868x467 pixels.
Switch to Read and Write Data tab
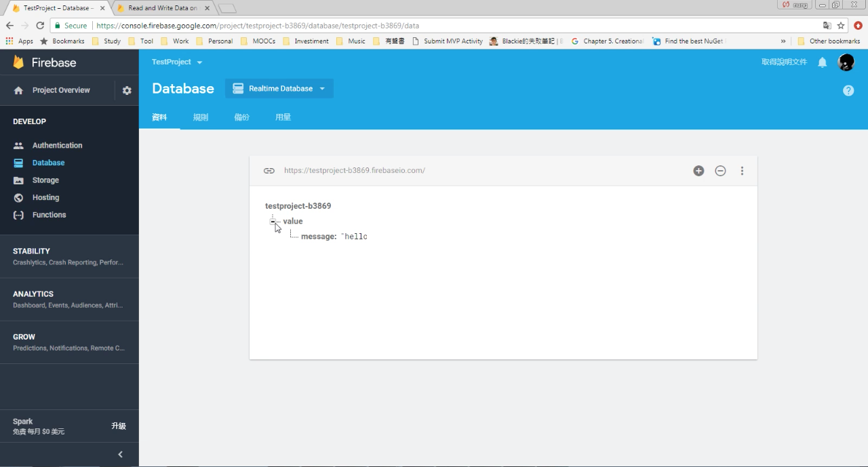pos(163,8)
